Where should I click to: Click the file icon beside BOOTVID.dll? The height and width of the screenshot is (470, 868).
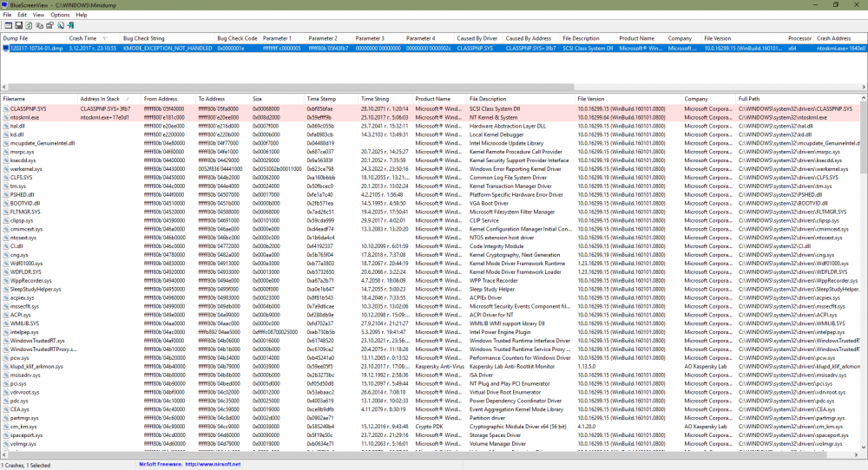coord(6,204)
